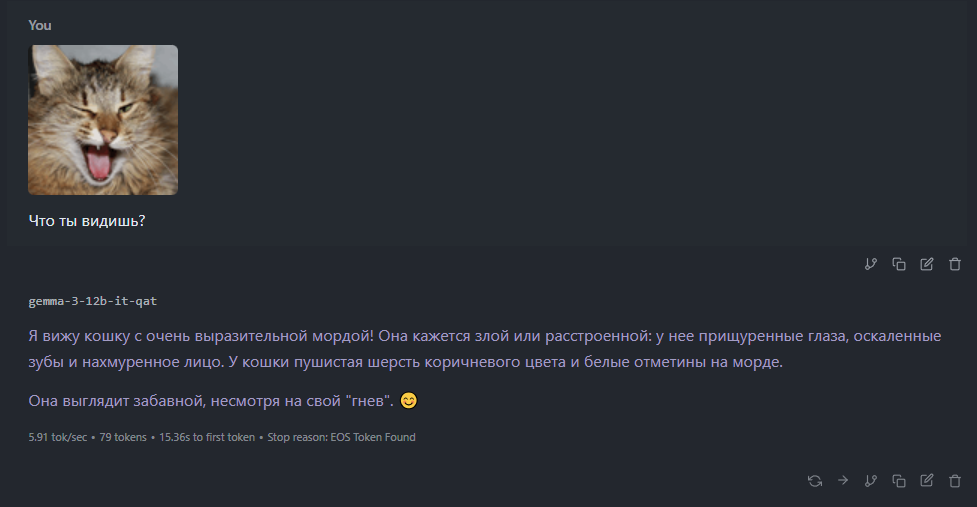
Task: Branch chat from the assistant response
Action: [x=871, y=480]
